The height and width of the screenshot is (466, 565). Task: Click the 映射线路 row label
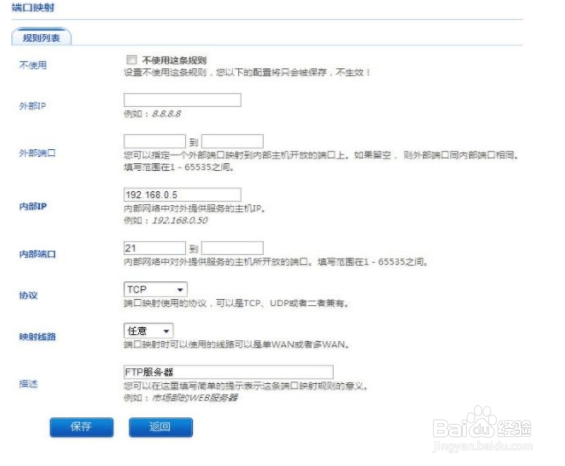coord(37,337)
